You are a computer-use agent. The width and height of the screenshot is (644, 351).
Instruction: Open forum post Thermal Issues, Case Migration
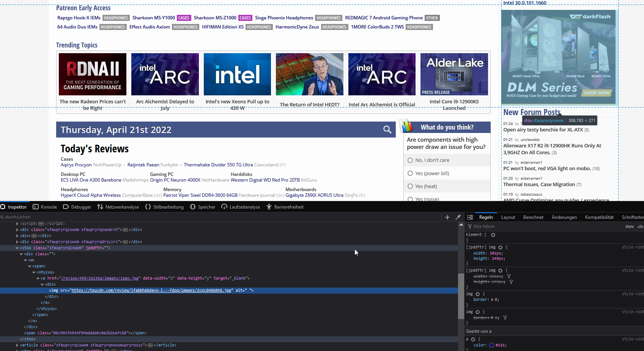click(539, 185)
